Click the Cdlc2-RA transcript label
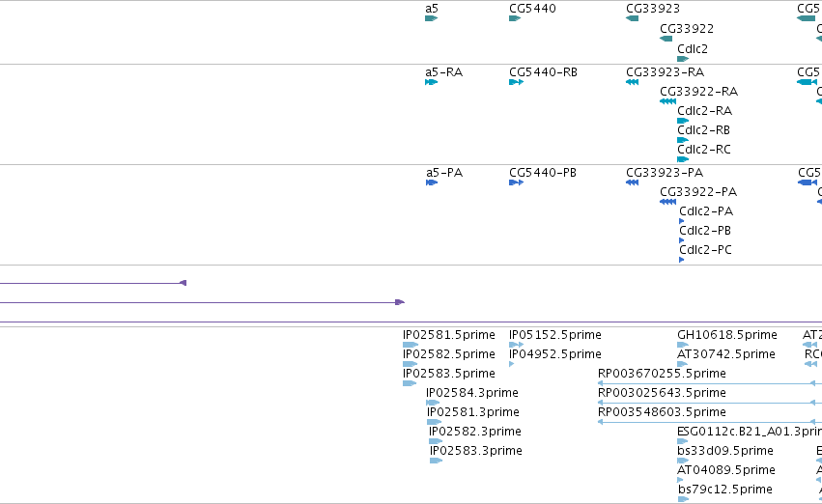This screenshot has width=822, height=504. coord(704,111)
